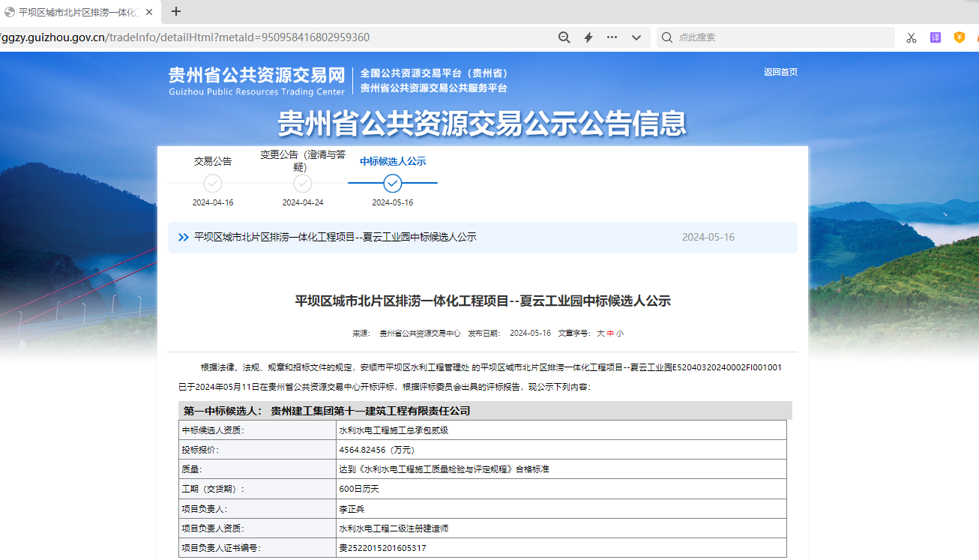The width and height of the screenshot is (979, 560).
Task: Click the orange shield extension icon
Action: (x=959, y=37)
